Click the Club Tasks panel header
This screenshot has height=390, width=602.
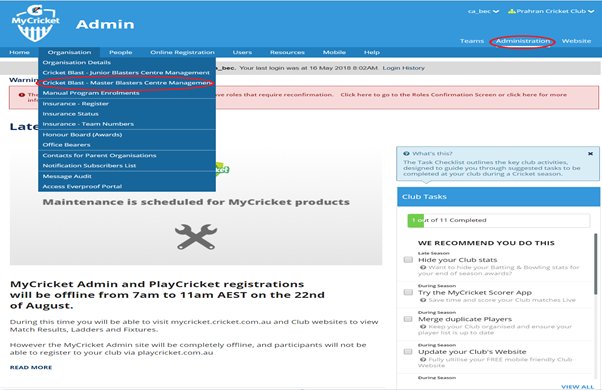[x=498, y=197]
